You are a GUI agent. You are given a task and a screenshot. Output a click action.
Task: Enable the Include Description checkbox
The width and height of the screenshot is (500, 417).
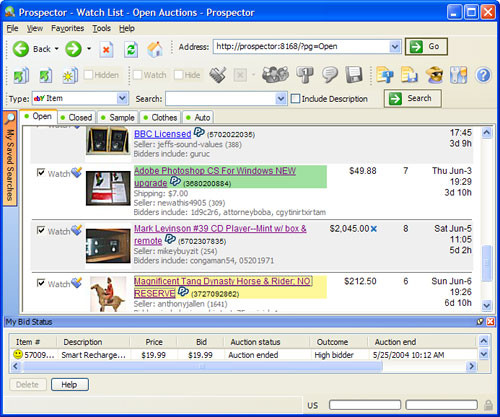(295, 99)
